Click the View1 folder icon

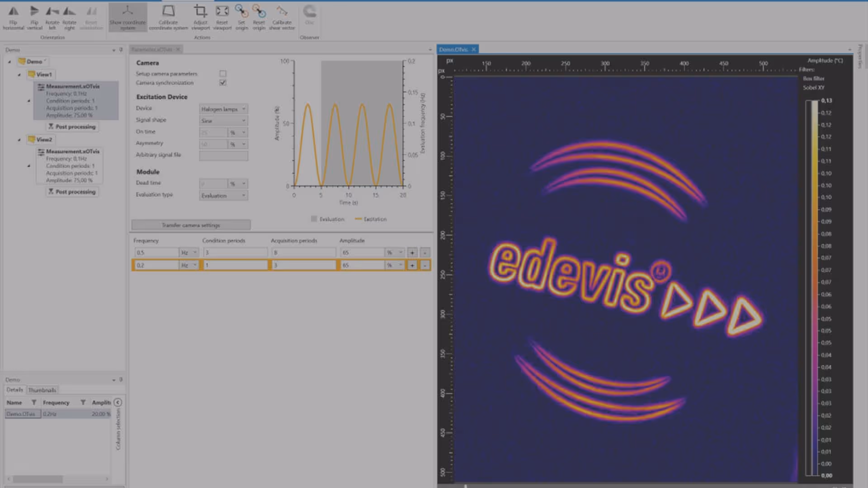point(32,74)
